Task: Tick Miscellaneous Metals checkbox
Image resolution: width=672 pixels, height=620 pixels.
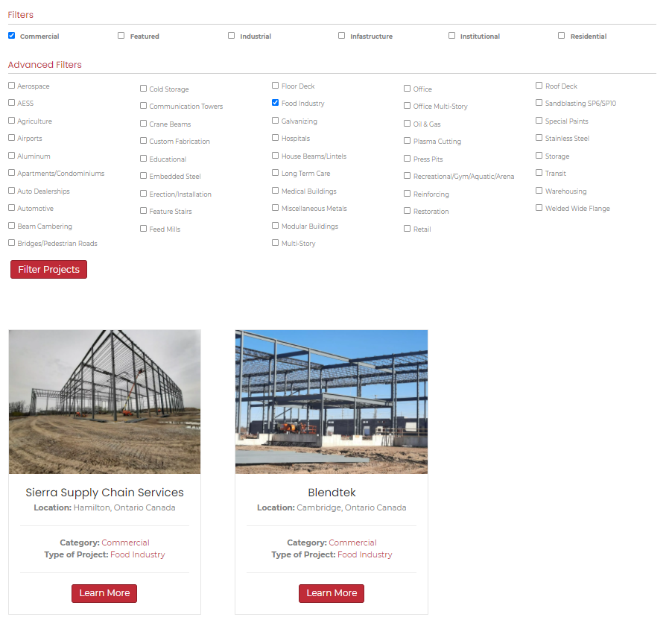Action: tap(276, 208)
